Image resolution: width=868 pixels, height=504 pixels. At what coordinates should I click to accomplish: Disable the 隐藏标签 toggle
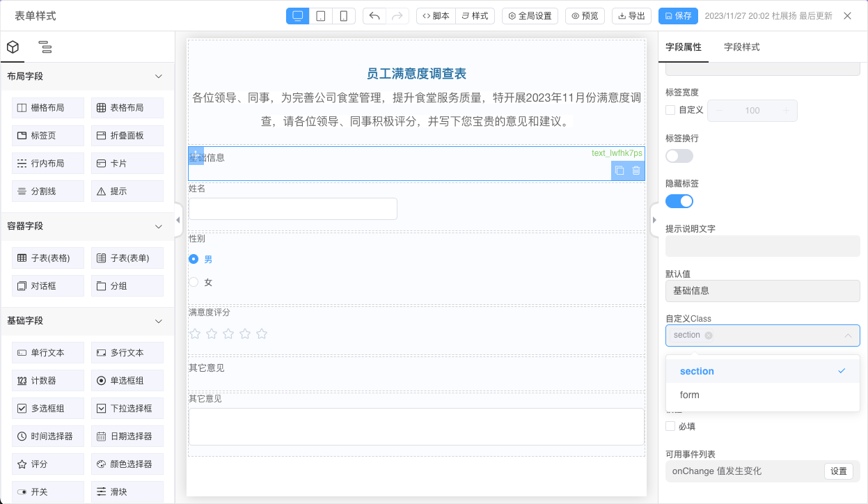(x=679, y=200)
